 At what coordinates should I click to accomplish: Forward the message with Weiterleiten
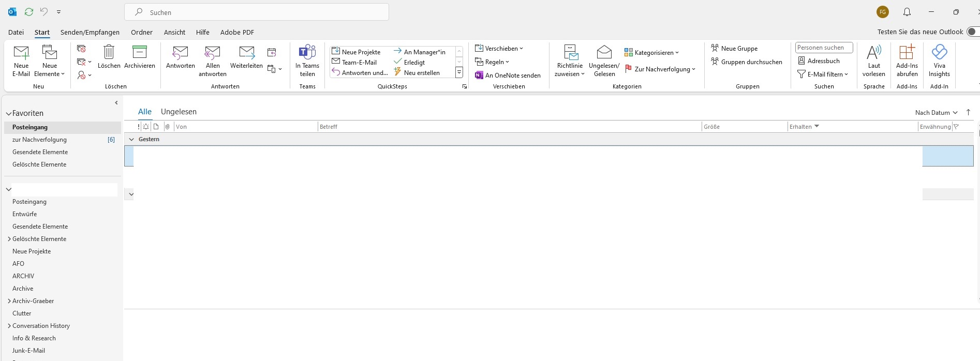pos(246,57)
